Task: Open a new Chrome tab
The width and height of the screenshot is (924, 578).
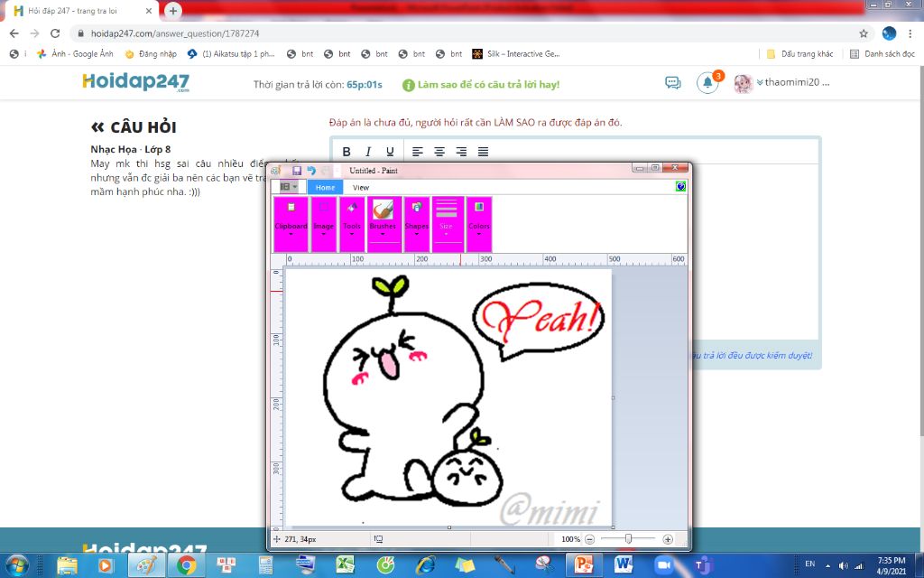Action: pos(172,11)
